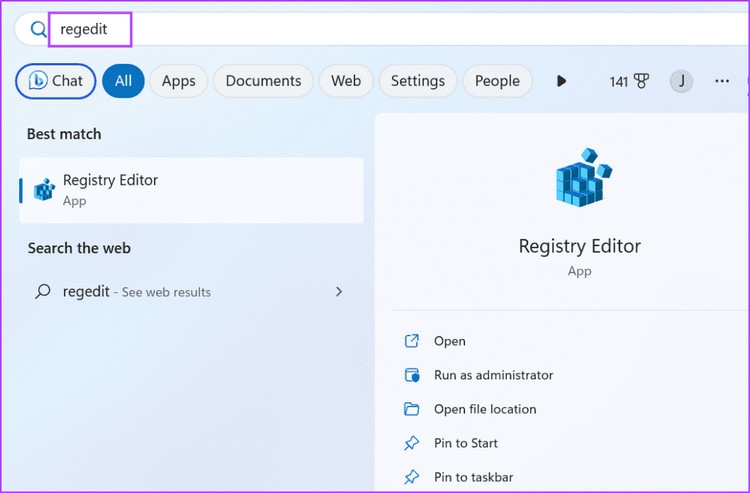Click the Best match heading

pos(64,134)
